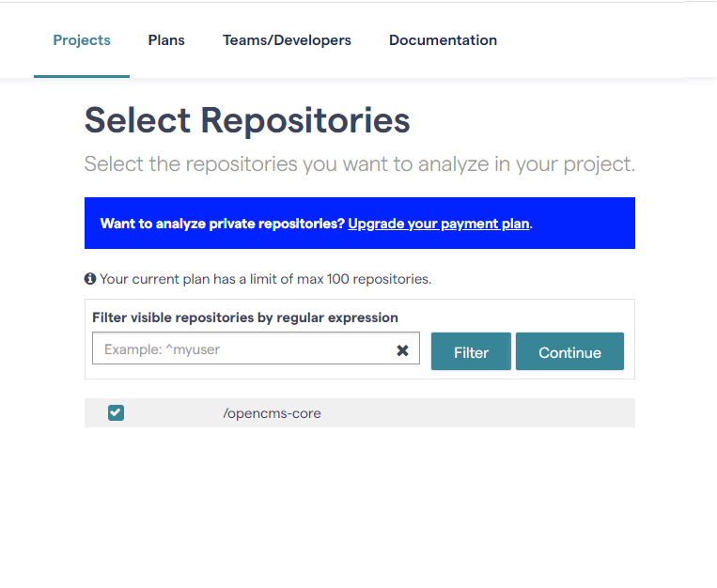717x588 pixels.
Task: Click the info icon beside plan limit
Action: 90,278
